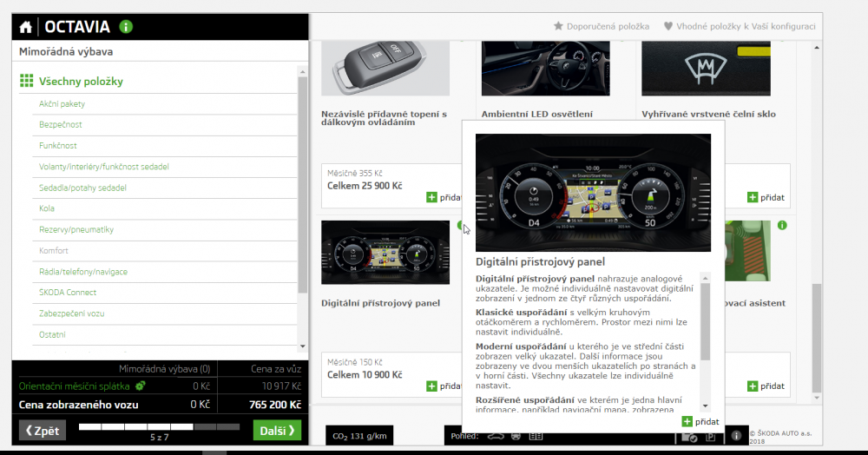868x455 pixels.
Task: Click the step progress bar 5 z 7
Action: [160, 426]
